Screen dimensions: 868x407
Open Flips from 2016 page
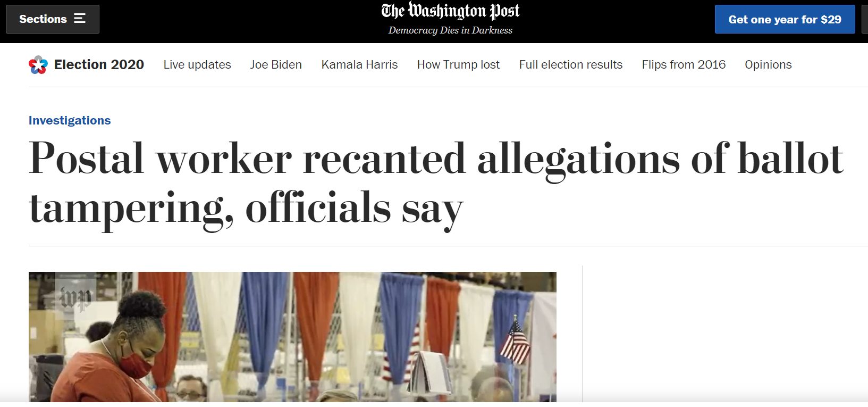click(684, 65)
